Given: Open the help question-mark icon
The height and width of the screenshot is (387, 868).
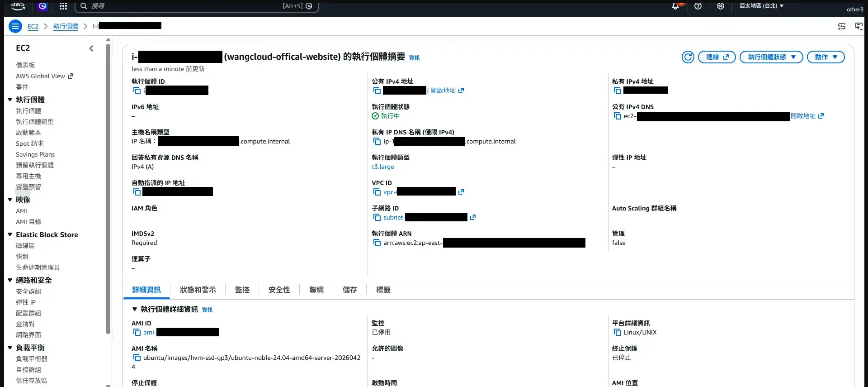Looking at the screenshot, I should 698,6.
